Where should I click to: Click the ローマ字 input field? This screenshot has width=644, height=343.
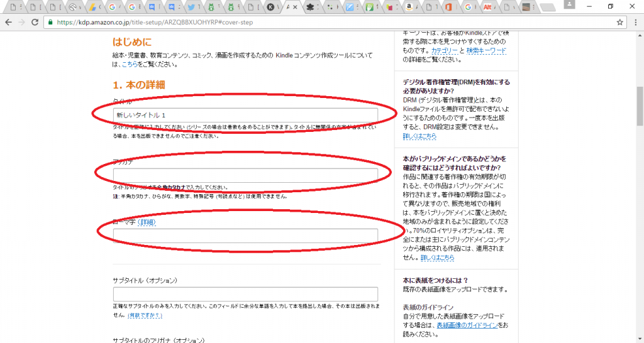coord(245,236)
